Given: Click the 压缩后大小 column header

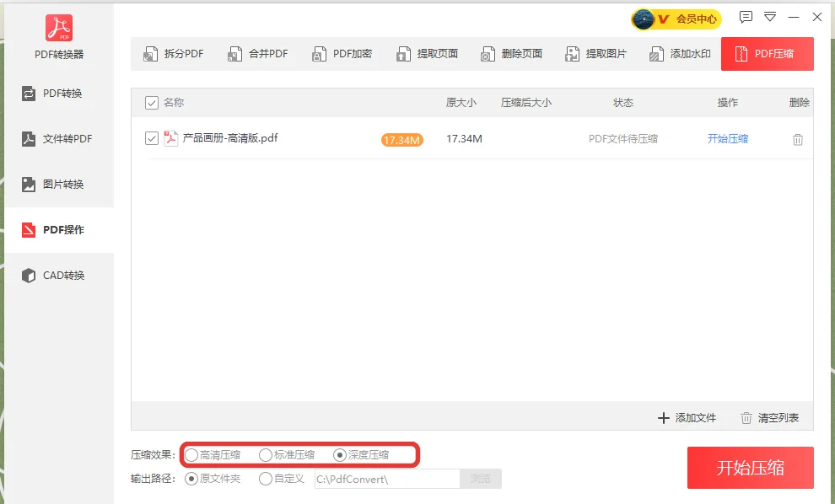Looking at the screenshot, I should pyautogui.click(x=526, y=103).
